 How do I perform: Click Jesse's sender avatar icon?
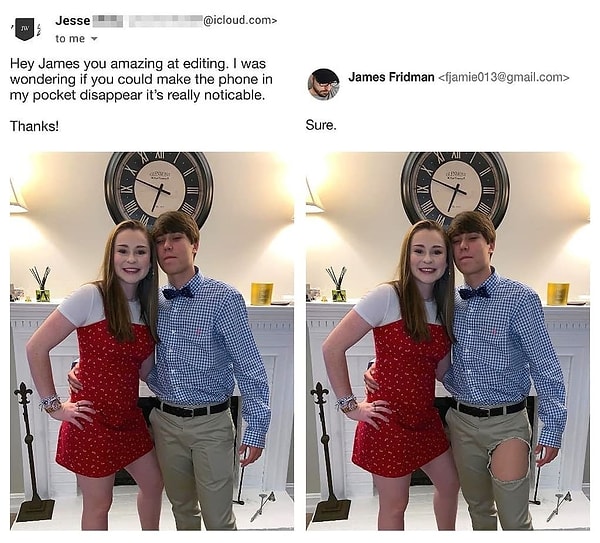tap(23, 29)
